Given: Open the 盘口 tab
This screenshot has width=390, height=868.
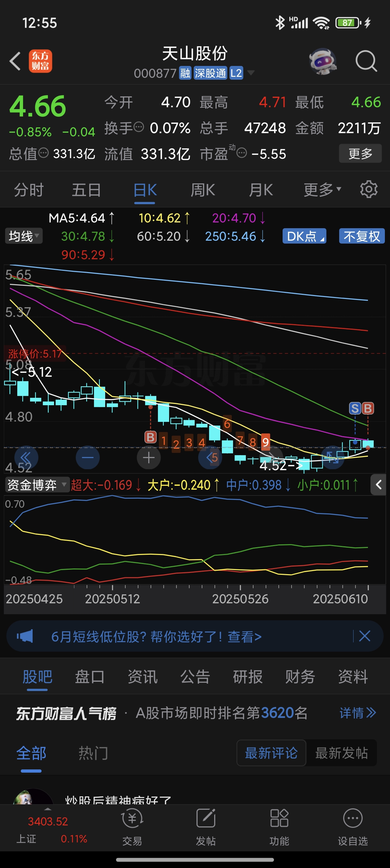Looking at the screenshot, I should (x=90, y=677).
